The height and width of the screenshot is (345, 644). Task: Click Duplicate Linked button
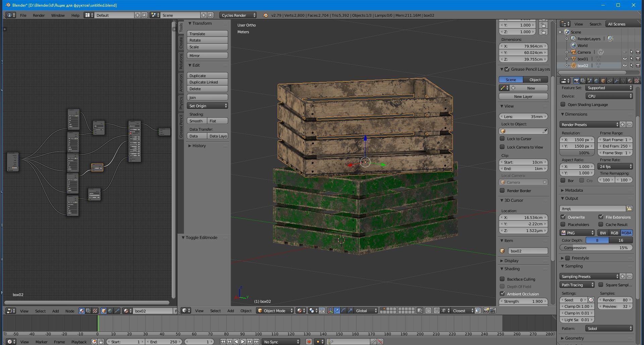(207, 82)
